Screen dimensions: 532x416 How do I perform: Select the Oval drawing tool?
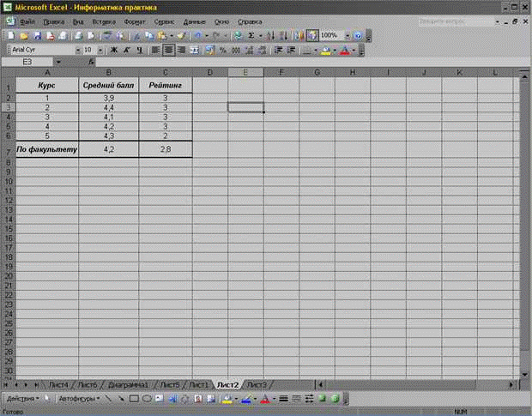coord(147,399)
